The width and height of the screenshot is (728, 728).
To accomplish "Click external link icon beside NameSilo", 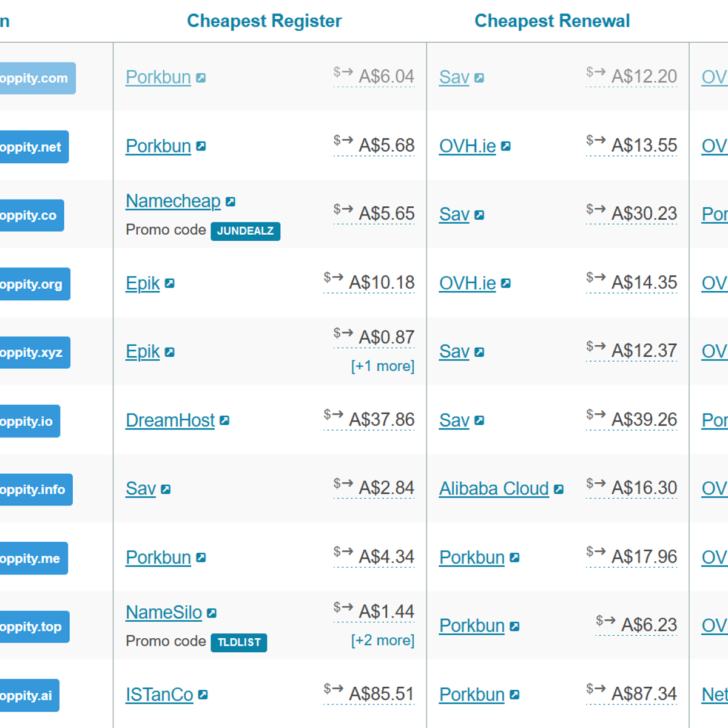I will (x=212, y=613).
